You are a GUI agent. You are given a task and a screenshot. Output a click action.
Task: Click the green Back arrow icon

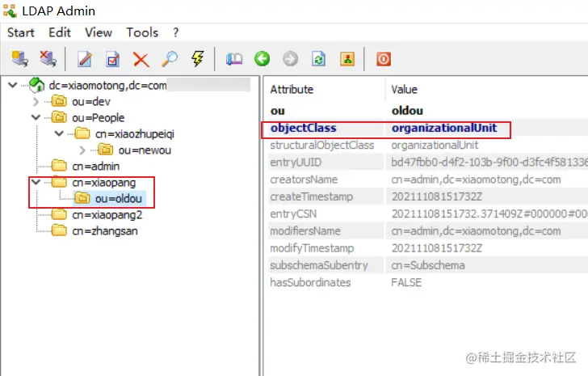click(x=262, y=59)
